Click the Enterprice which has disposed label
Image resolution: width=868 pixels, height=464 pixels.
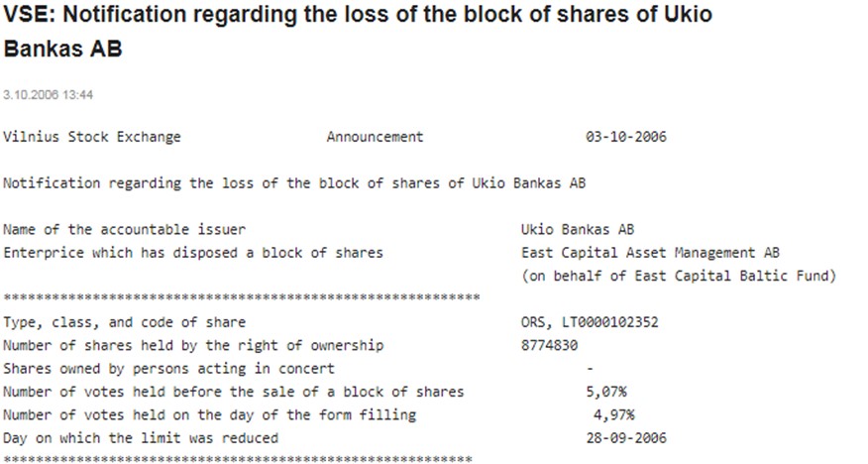[x=193, y=253]
